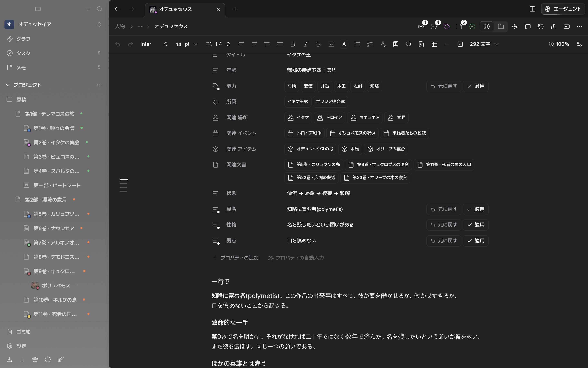Go back with the left arrow
Viewport: 588px width, 368px height.
point(118,9)
